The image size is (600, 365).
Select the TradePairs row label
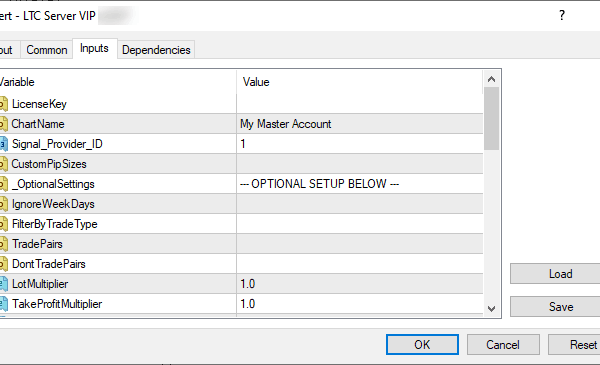(37, 244)
